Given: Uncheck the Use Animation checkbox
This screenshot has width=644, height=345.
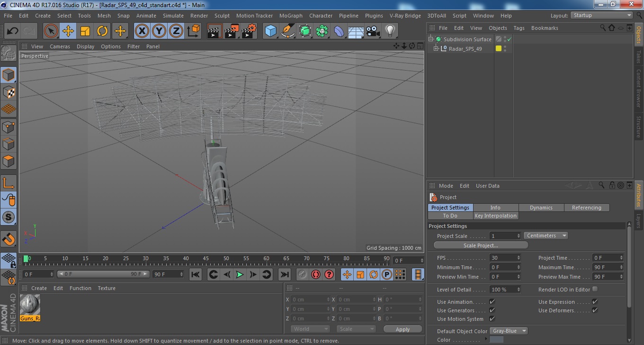Looking at the screenshot, I should click(x=492, y=302).
